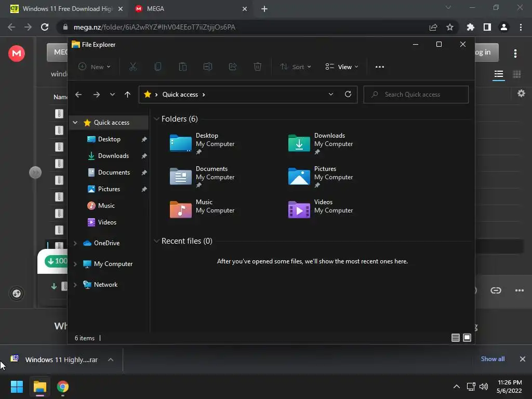Switch to large thumbnails view using status bar icon
This screenshot has height=399, width=532.
tap(467, 338)
